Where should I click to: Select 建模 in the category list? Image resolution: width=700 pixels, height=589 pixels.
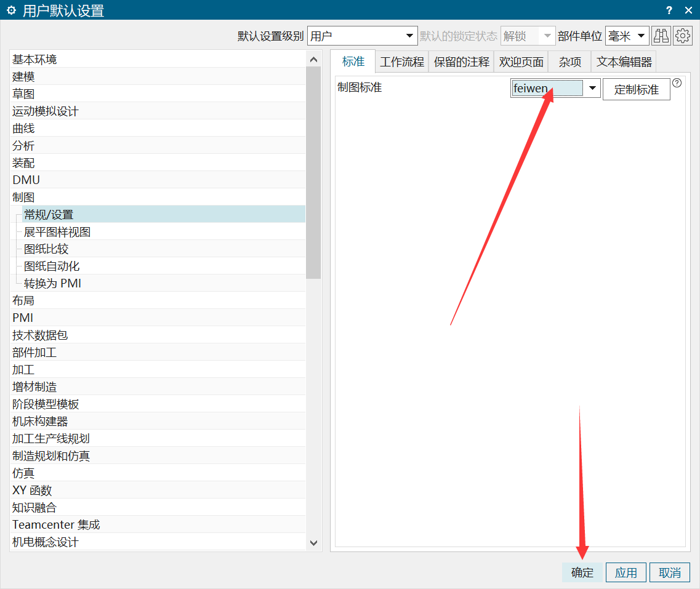pyautogui.click(x=158, y=77)
